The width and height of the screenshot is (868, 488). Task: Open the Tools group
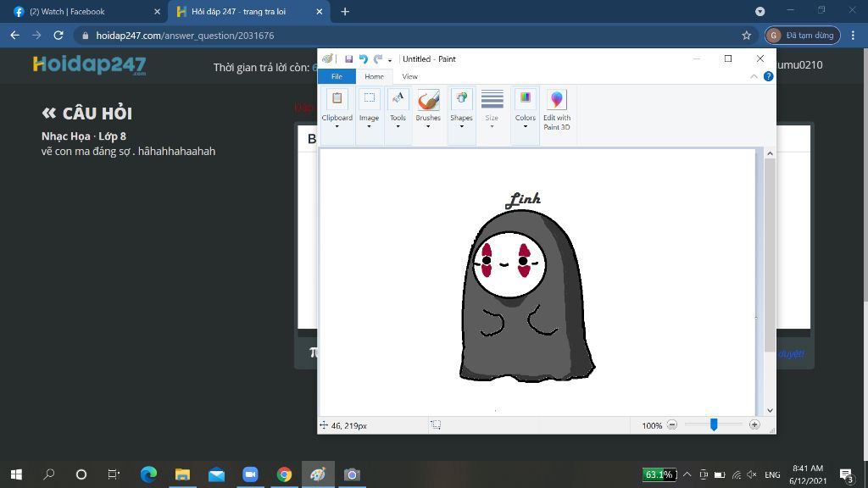click(398, 109)
